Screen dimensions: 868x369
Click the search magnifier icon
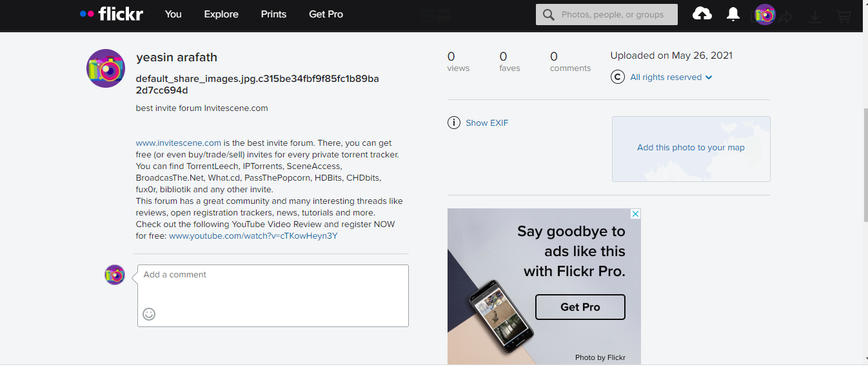tap(549, 14)
